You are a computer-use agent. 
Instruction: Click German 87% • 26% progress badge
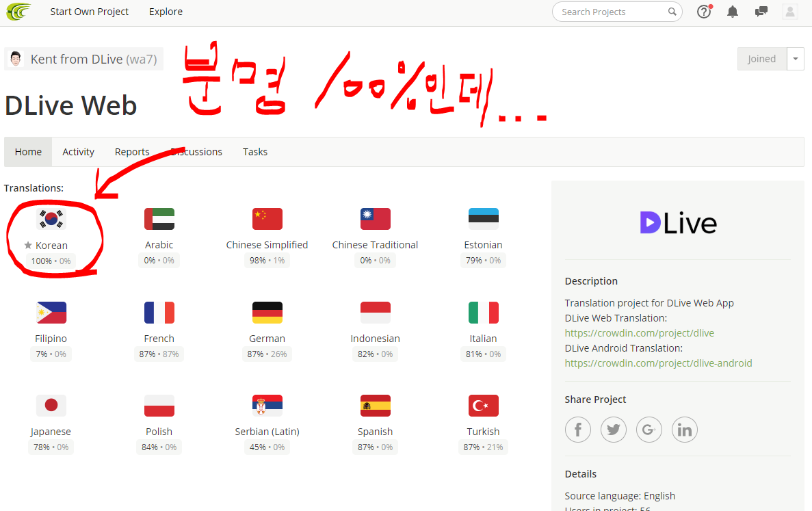pos(267,354)
